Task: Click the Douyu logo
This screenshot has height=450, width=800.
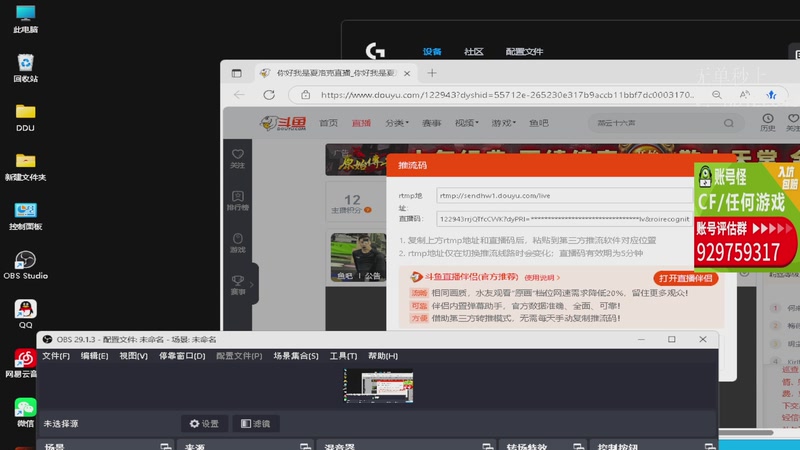Action: point(283,123)
